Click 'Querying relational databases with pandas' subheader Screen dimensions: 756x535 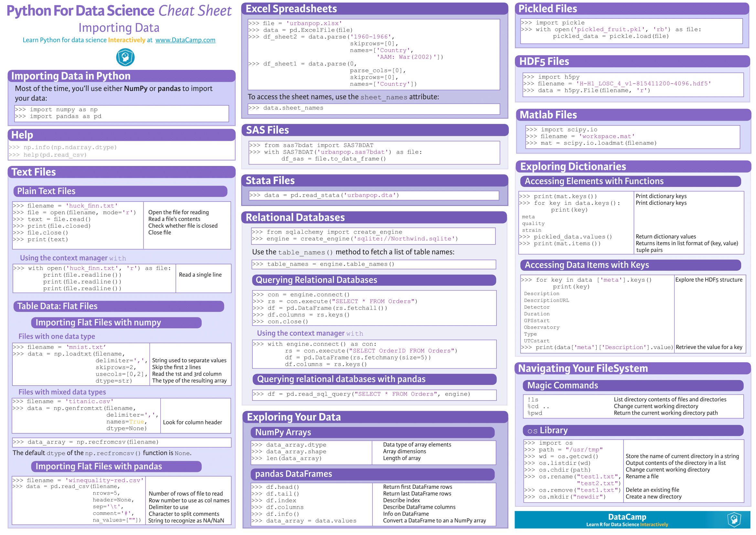374,379
